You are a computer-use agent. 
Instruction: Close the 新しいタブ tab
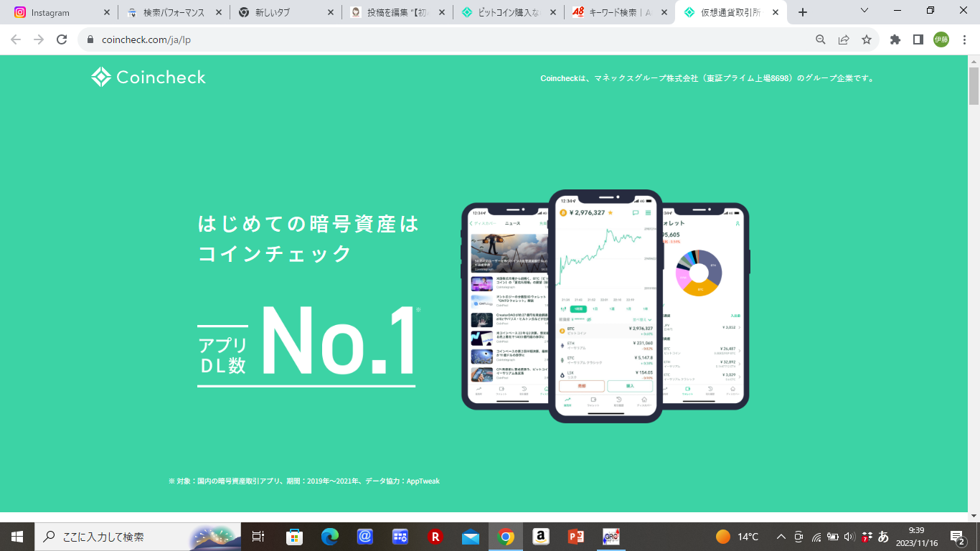[331, 12]
